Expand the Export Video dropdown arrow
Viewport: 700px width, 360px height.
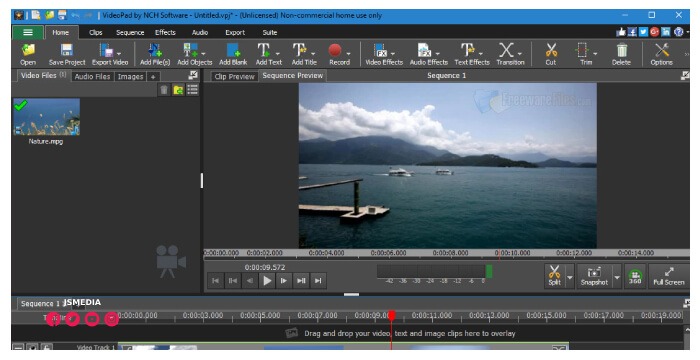pyautogui.click(x=119, y=54)
